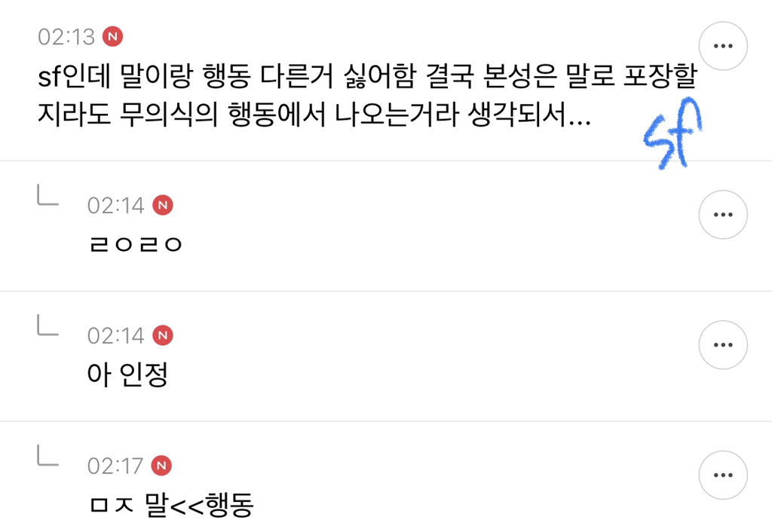The width and height of the screenshot is (772, 532).
Task: Click the reply arrow beside the 02:17 reply
Action: tap(47, 456)
